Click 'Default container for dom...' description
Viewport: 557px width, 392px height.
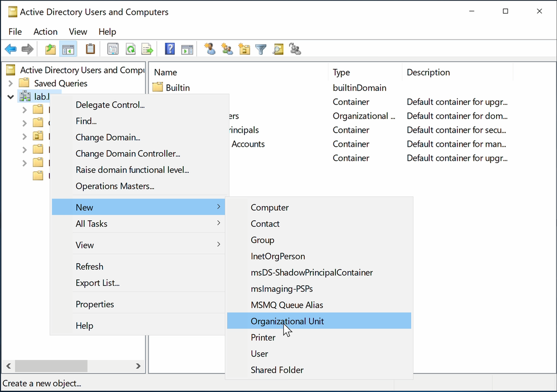click(x=457, y=116)
